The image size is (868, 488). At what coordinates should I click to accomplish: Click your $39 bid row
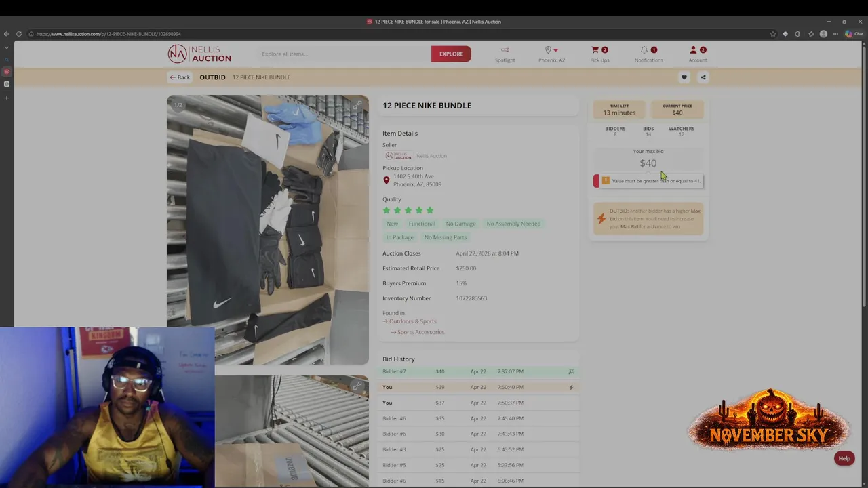click(479, 387)
